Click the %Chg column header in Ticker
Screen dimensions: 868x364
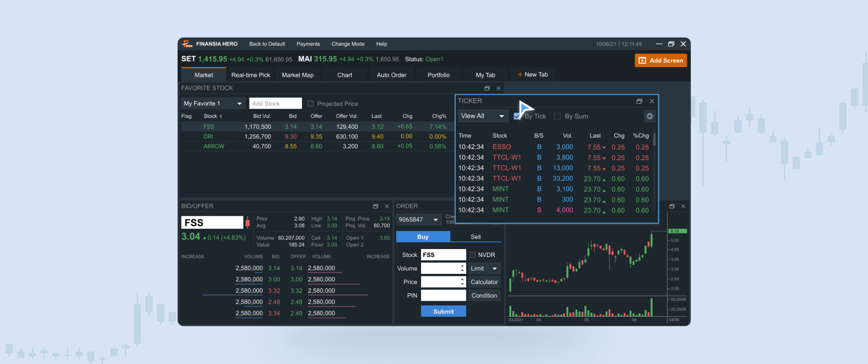tap(641, 136)
